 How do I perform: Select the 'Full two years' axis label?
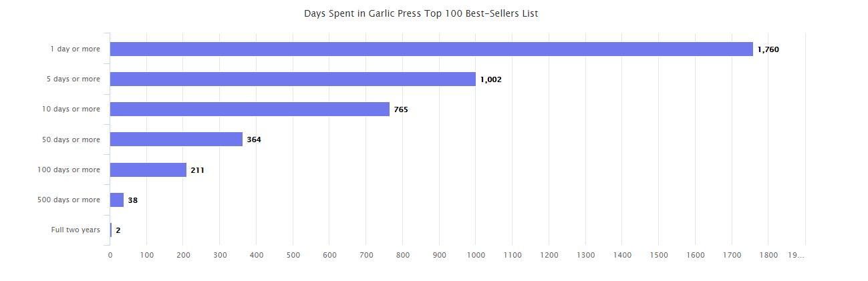pyautogui.click(x=76, y=230)
